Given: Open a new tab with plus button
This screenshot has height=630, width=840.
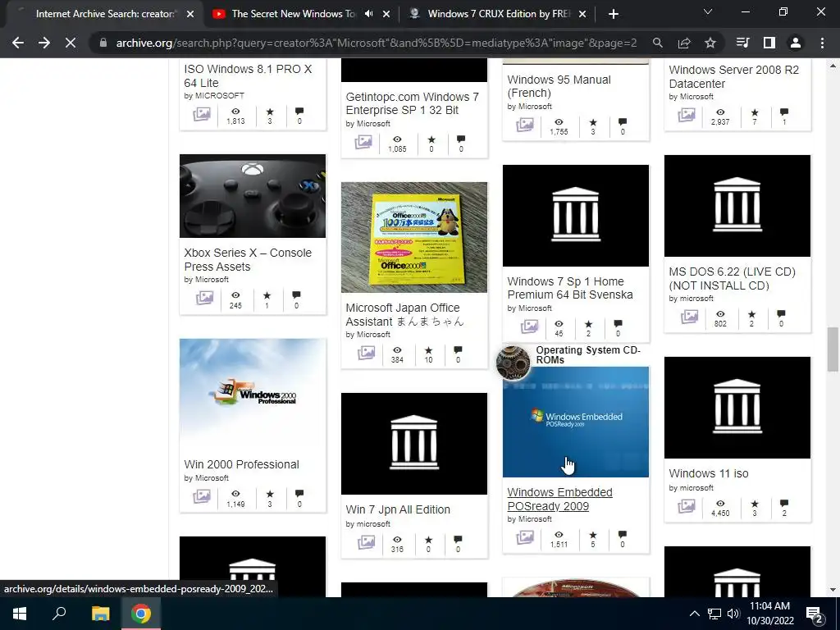Looking at the screenshot, I should click(614, 14).
